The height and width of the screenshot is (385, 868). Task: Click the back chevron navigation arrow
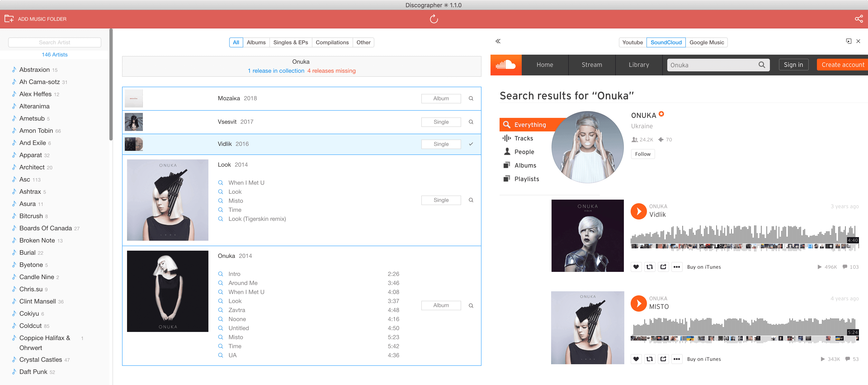(x=498, y=42)
